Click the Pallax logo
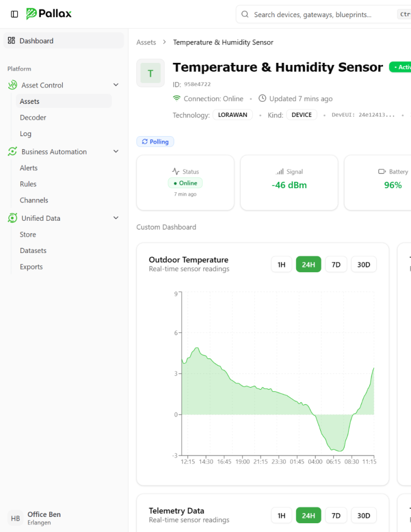 click(x=49, y=14)
